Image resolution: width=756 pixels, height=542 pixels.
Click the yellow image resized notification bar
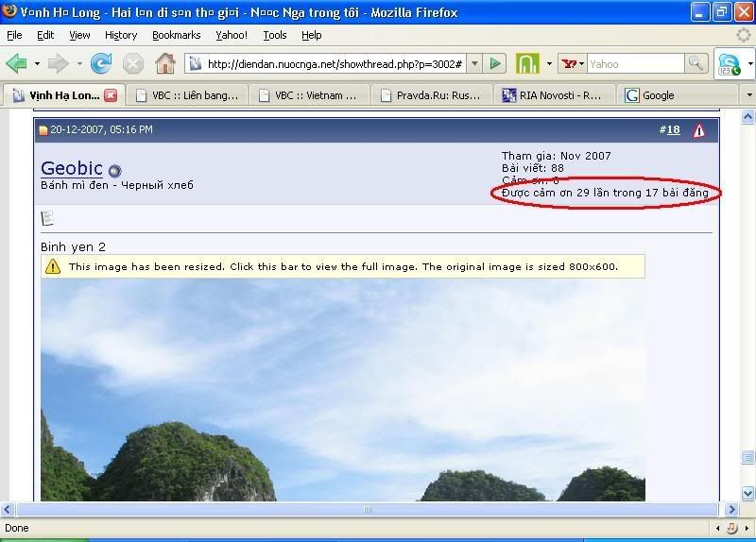pyautogui.click(x=343, y=266)
